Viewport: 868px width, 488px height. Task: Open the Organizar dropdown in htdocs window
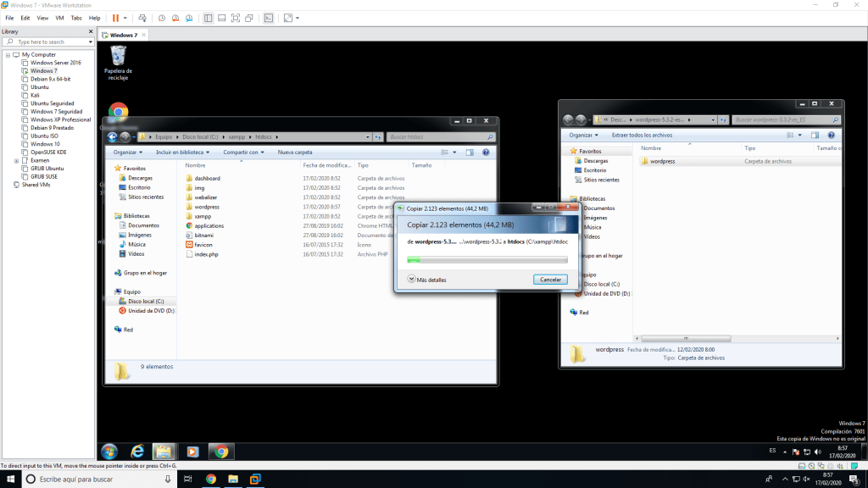point(127,152)
